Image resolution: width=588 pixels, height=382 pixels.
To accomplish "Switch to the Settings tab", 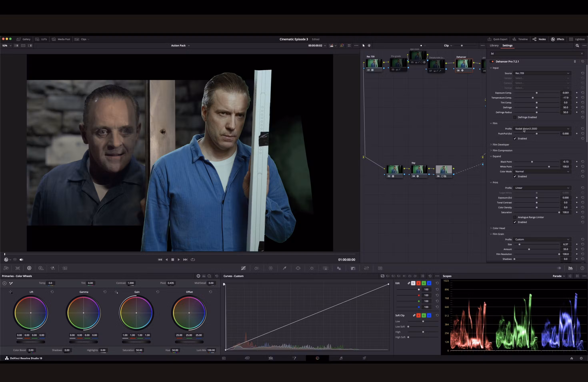I will (x=507, y=45).
